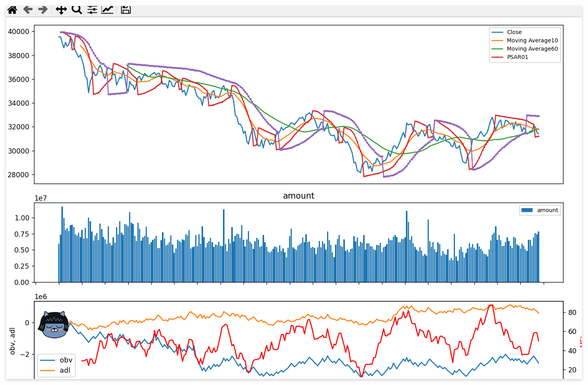Click the cat sticker image on the chart

point(54,325)
